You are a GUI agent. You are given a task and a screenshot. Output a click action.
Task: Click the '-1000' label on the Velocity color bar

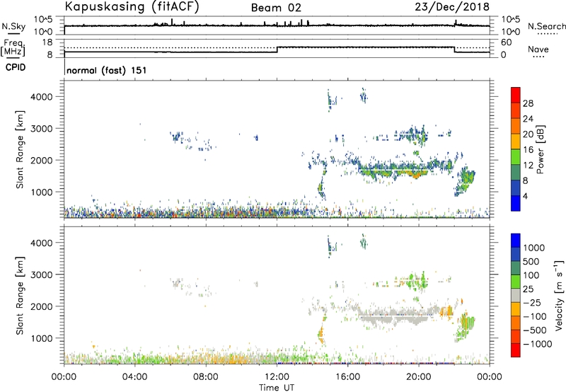pos(537,344)
